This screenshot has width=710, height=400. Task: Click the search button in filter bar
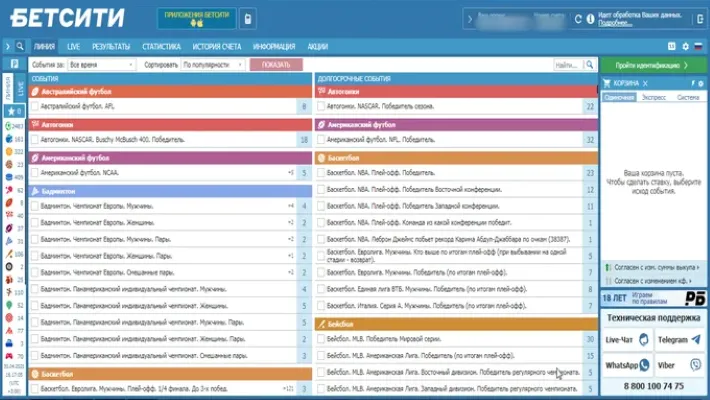(590, 65)
